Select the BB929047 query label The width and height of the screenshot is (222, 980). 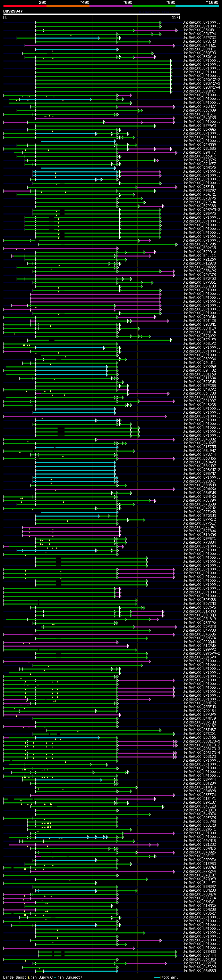[13, 11]
